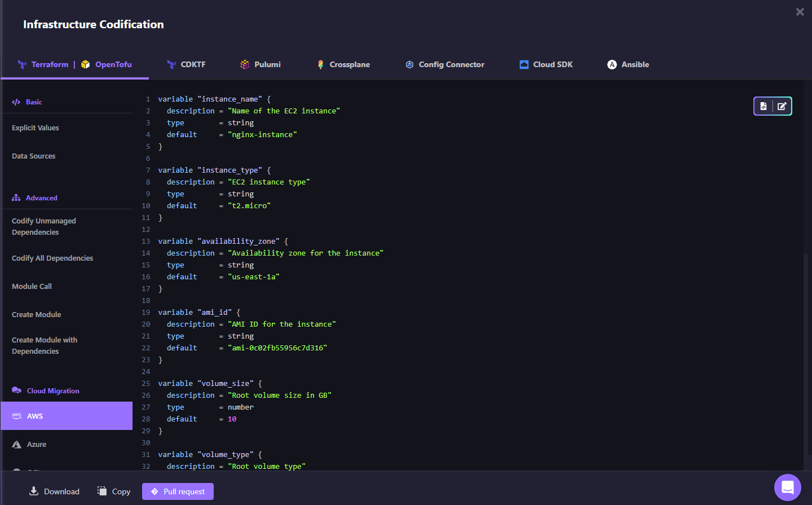This screenshot has width=812, height=505.
Task: Click the code file icon above the editor
Action: pos(764,106)
